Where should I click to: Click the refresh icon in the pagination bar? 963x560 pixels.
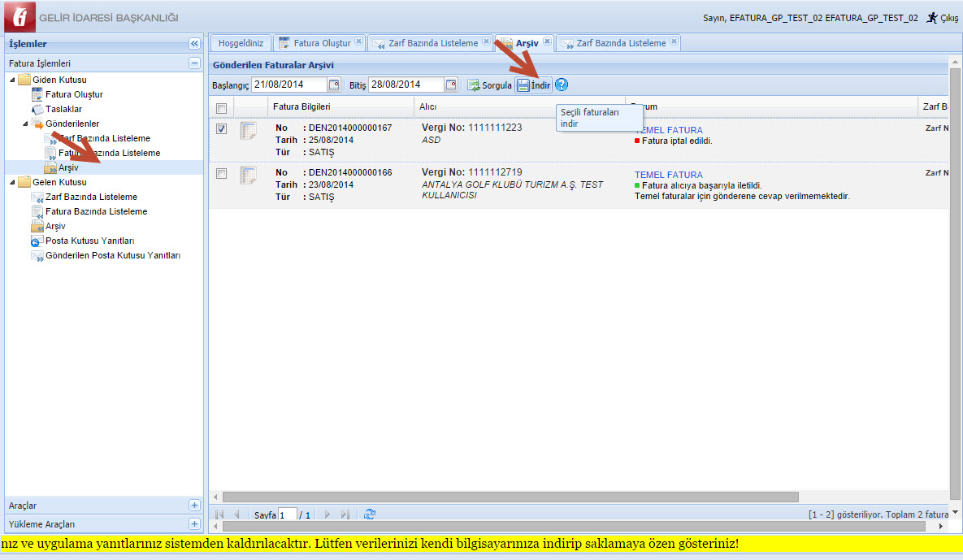(x=370, y=514)
